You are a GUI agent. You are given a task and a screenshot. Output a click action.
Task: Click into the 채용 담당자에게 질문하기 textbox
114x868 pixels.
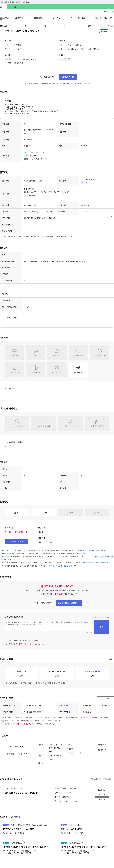(x=48, y=625)
